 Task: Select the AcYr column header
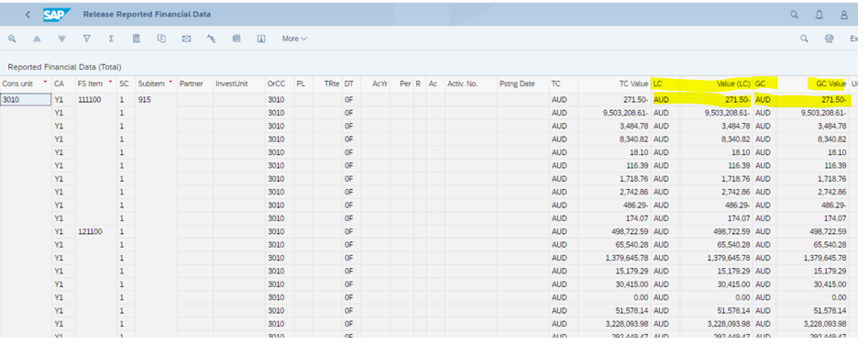375,83
